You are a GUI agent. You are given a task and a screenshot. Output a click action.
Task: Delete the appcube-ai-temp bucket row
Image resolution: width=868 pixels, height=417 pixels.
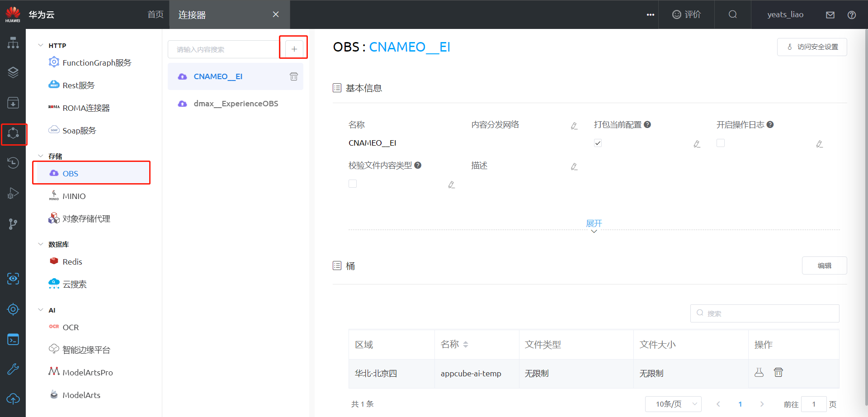pos(778,372)
